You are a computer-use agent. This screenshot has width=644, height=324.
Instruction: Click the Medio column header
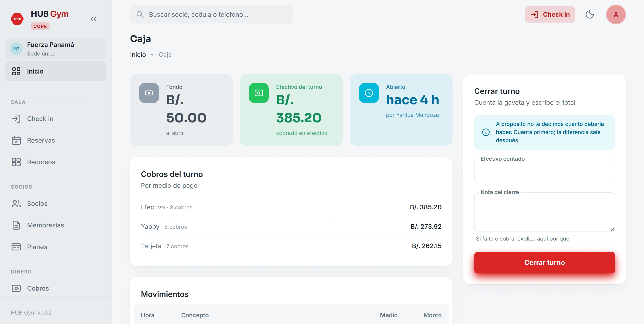pyautogui.click(x=389, y=315)
